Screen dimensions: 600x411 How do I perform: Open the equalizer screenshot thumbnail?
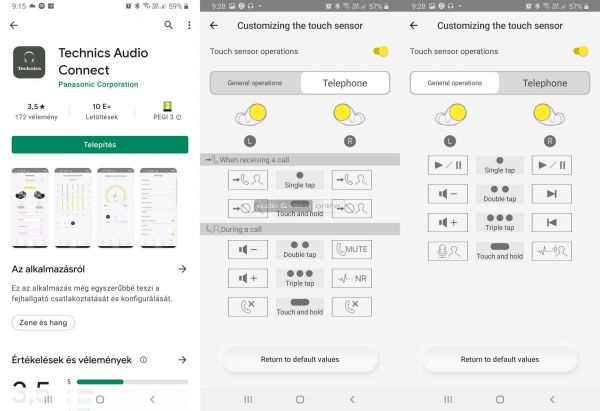pyautogui.click(x=73, y=207)
